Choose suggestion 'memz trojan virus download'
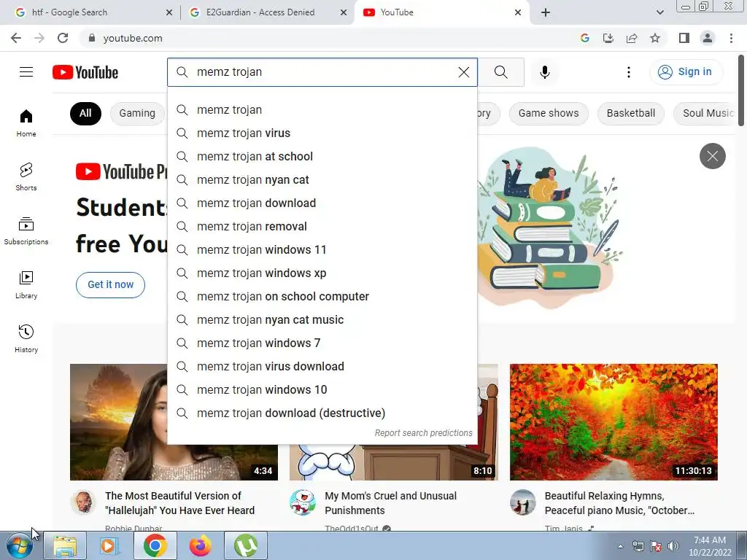Image resolution: width=747 pixels, height=560 pixels. point(322,366)
